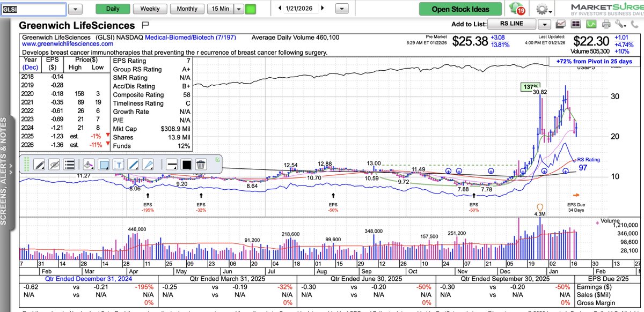Select the pencil drawing tool

(x=39, y=164)
